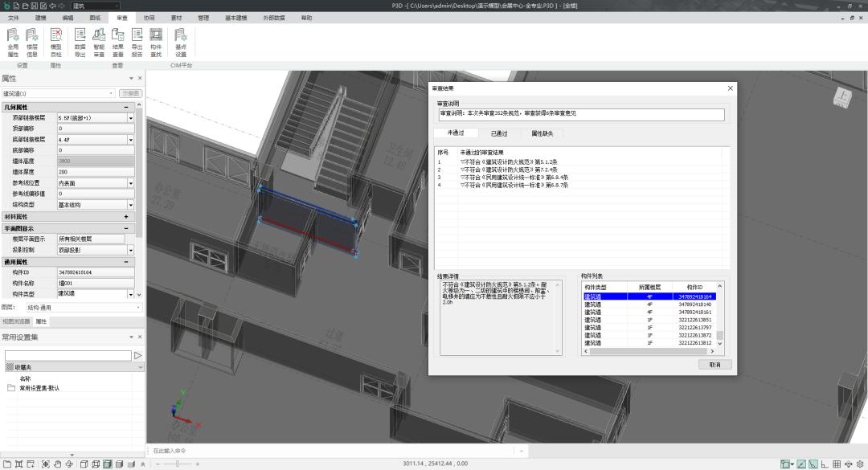Viewport: 868px width, 470px height.
Task: Collapse the 几何属性 section
Action: click(125, 107)
